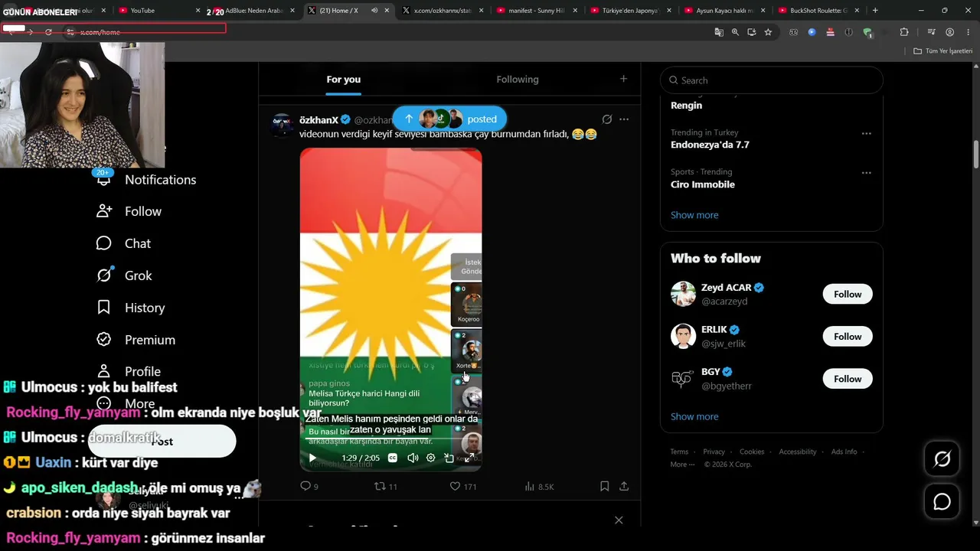Open the zoom magnifier icon in address bar
This screenshot has width=980, height=551.
click(x=735, y=32)
